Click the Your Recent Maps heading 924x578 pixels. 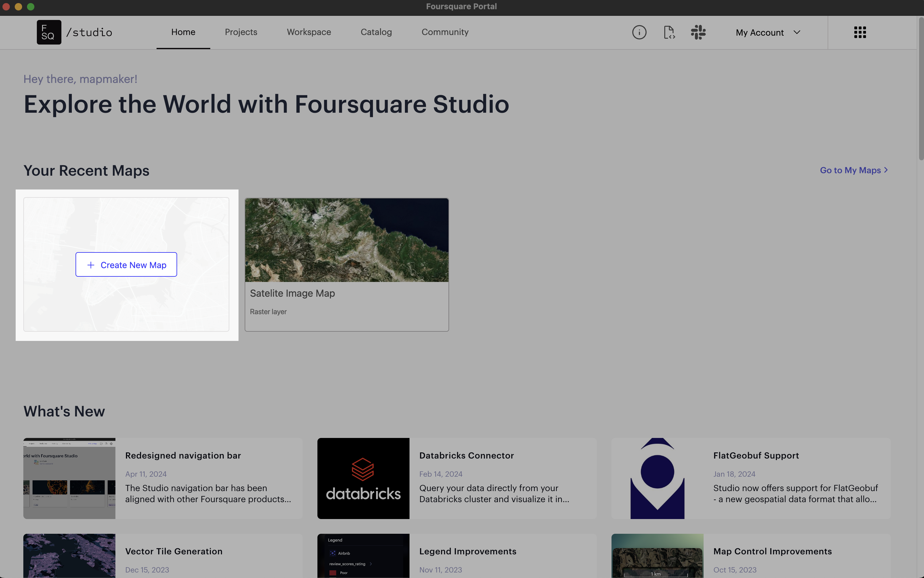click(x=86, y=170)
